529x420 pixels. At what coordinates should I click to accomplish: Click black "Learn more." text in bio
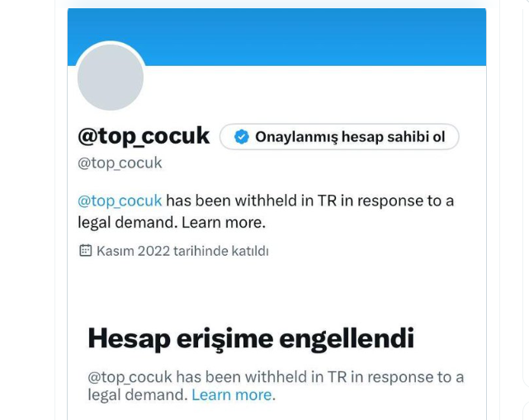click(224, 222)
